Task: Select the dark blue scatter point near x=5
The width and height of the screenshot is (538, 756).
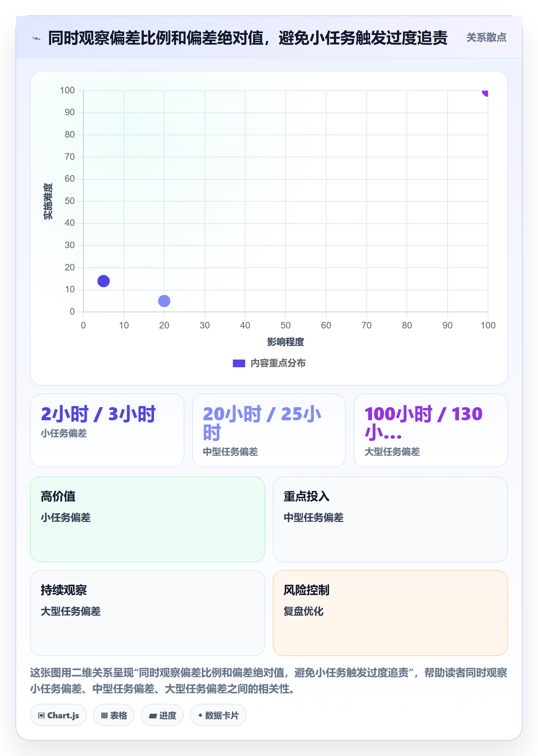Action: 103,281
